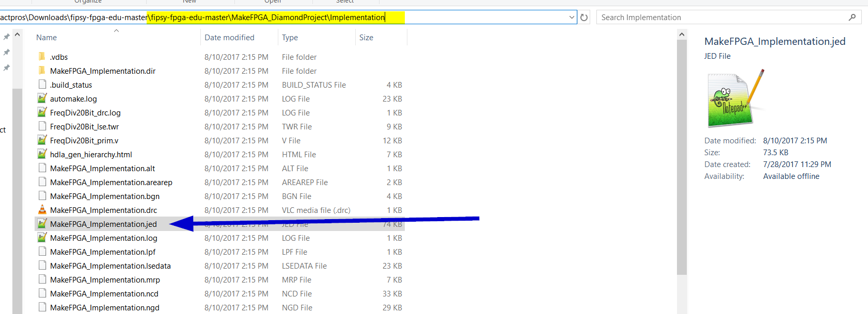Select the MakeFPGA_Implementation.jed file

(x=103, y=224)
